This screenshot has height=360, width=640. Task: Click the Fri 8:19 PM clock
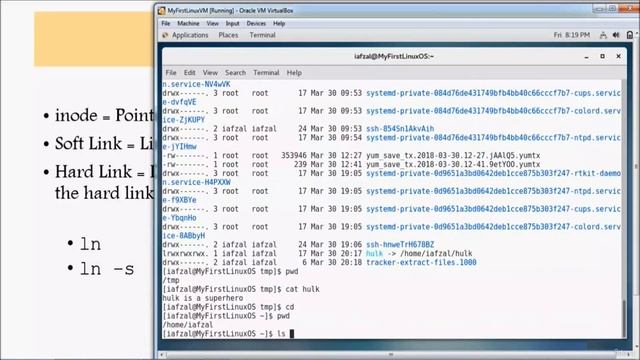tap(571, 35)
